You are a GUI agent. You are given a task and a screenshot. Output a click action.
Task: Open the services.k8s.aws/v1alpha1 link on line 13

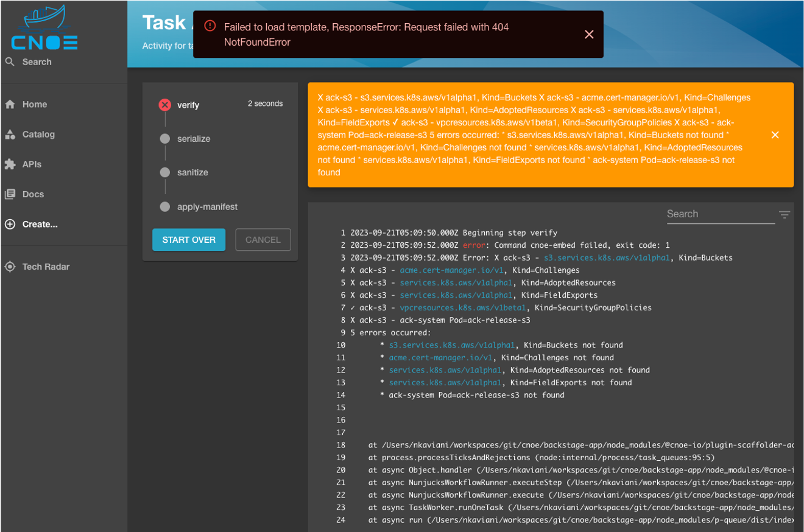coord(445,383)
